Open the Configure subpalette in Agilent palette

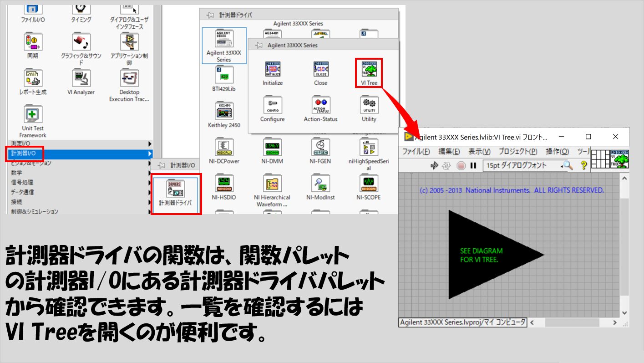click(x=273, y=105)
